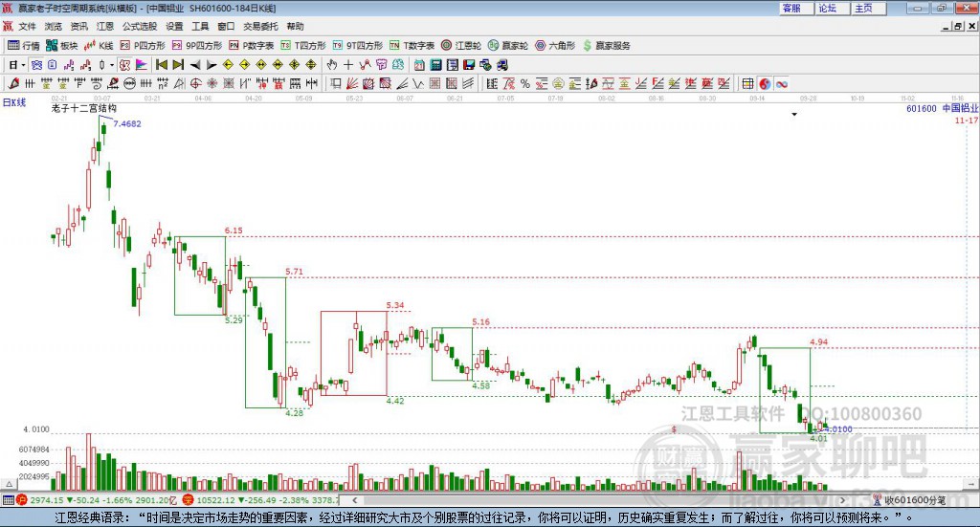Open the 浏览 menu
This screenshot has width=980, height=527.
coord(54,26)
